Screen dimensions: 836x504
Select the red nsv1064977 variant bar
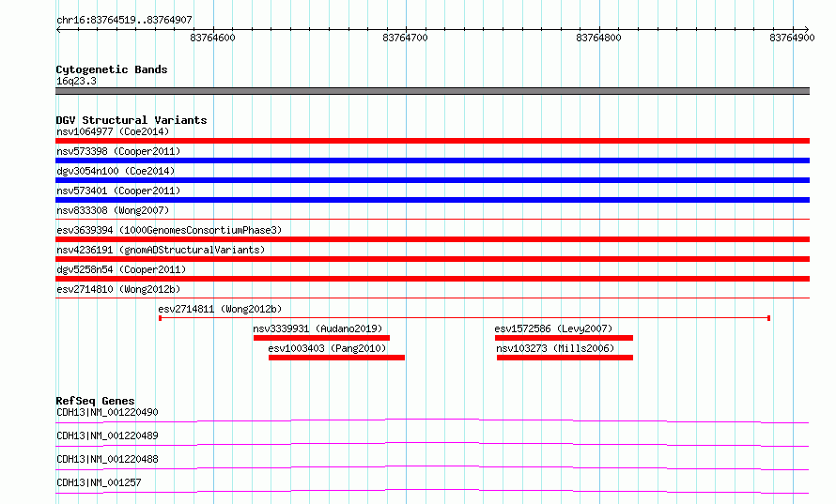tap(432, 141)
